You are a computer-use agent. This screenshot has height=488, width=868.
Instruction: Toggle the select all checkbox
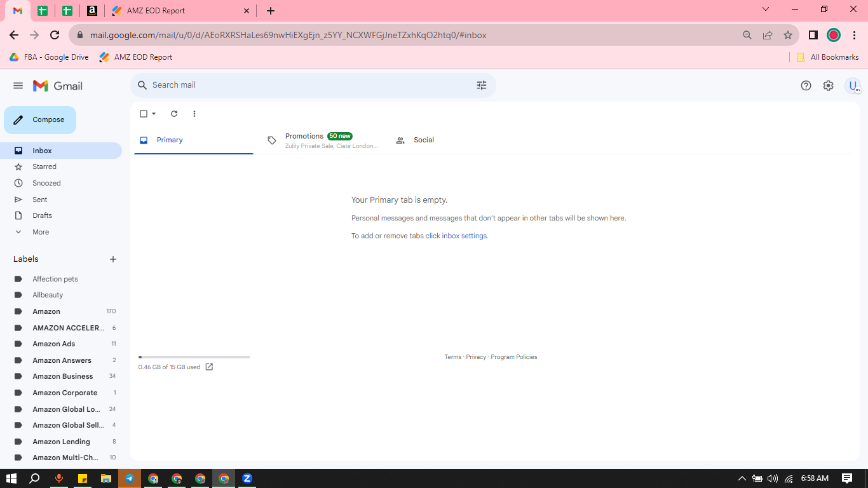click(144, 114)
